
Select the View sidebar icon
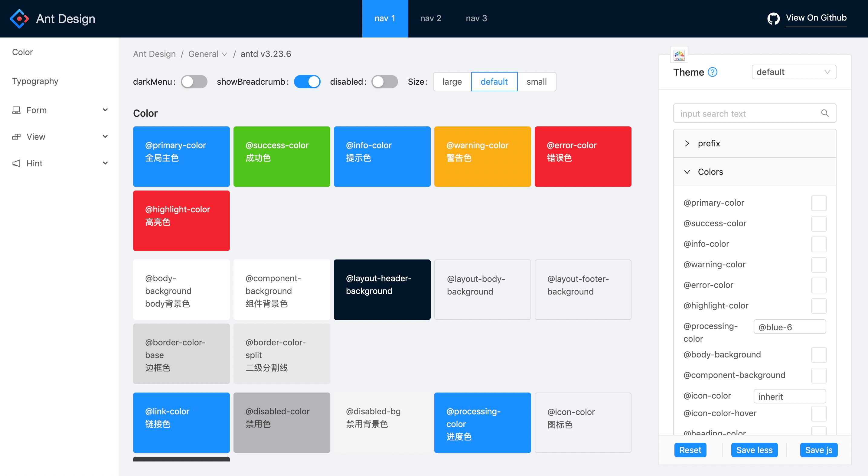point(17,136)
